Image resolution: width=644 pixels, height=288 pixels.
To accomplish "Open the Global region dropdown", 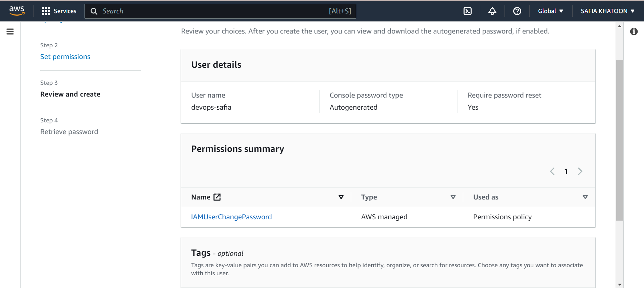I will tap(550, 11).
